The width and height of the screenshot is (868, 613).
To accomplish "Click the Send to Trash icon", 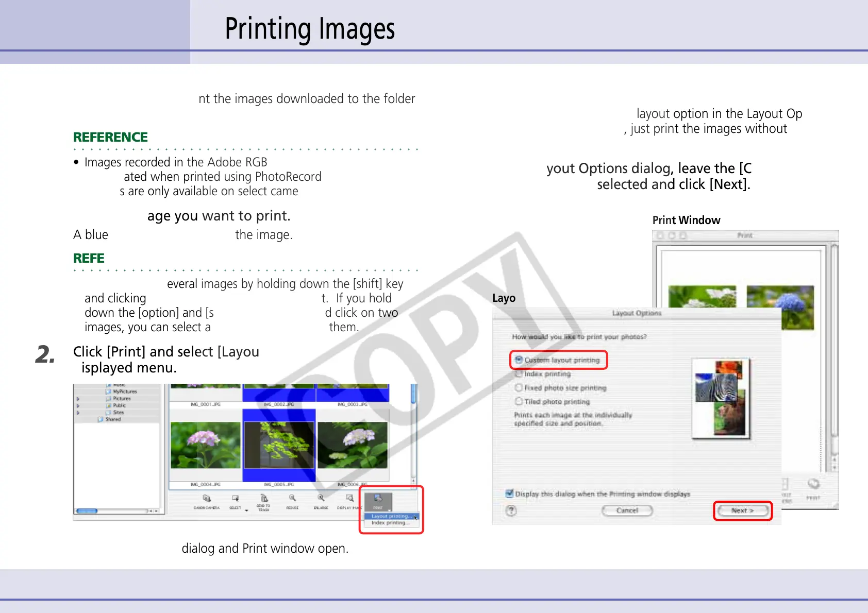I will click(264, 498).
